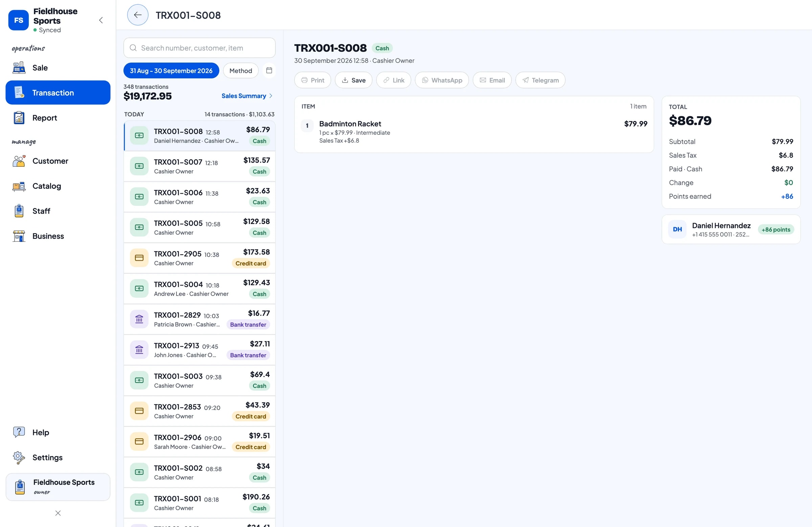This screenshot has height=527, width=812.
Task: Open the Catalog section
Action: 58,186
